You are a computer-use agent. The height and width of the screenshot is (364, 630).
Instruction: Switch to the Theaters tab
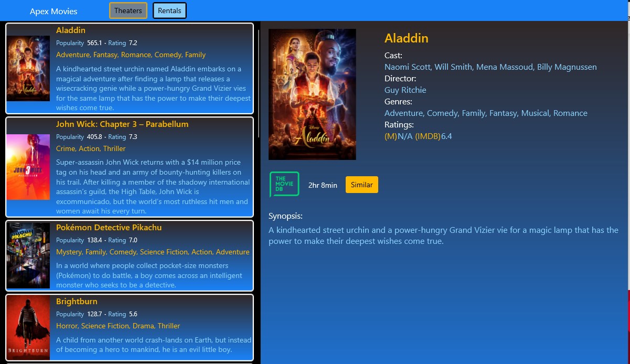tap(128, 10)
